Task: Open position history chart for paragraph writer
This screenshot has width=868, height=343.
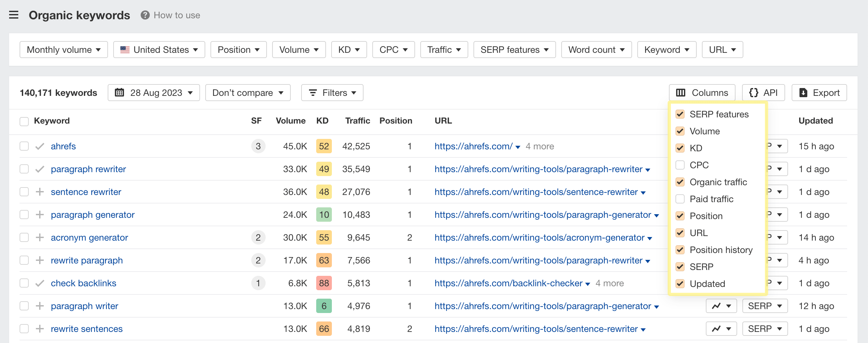Action: click(x=721, y=306)
